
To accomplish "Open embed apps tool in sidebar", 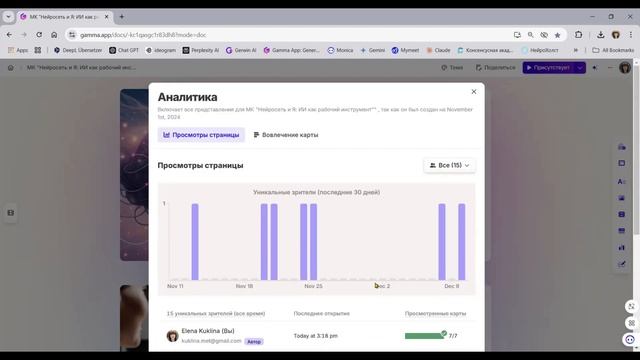I will (x=622, y=231).
